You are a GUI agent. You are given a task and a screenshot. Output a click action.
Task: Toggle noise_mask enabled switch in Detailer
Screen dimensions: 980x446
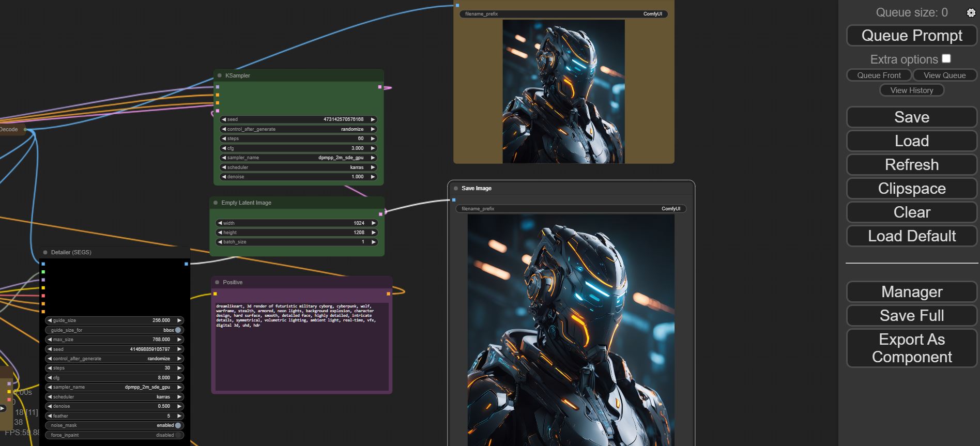click(178, 425)
